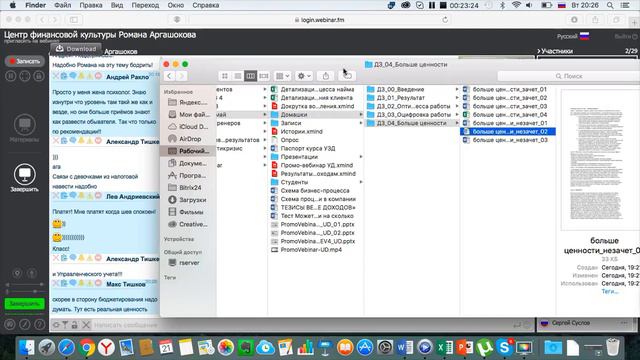Click the document preview thumbnail in Finder
Viewport: 640px width, 360px height.
[601, 160]
